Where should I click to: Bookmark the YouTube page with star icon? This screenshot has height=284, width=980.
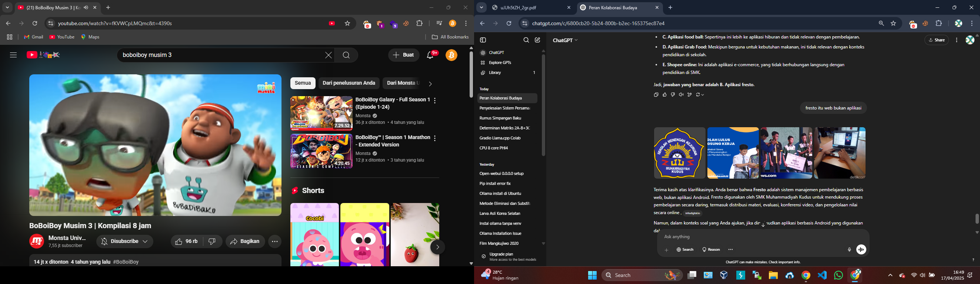347,24
